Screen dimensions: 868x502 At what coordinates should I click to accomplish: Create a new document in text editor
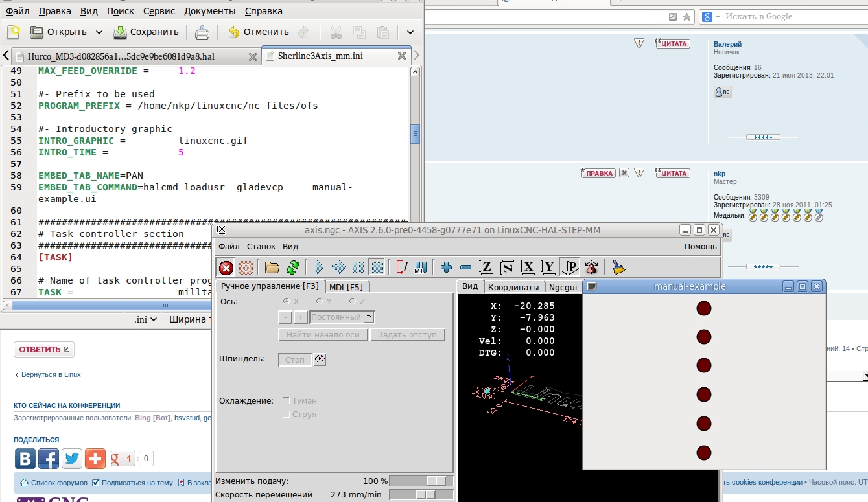(x=14, y=32)
